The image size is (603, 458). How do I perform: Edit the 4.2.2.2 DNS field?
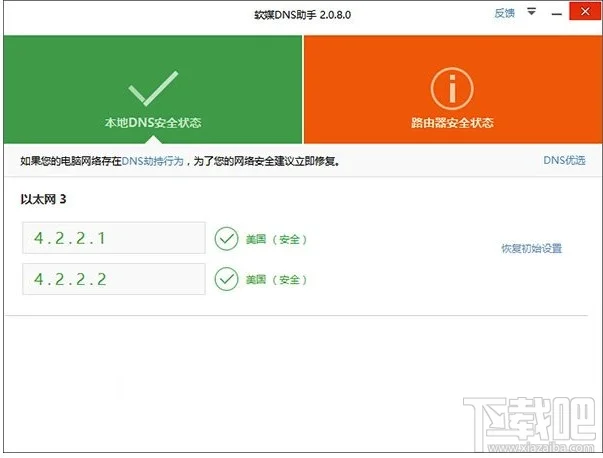114,279
